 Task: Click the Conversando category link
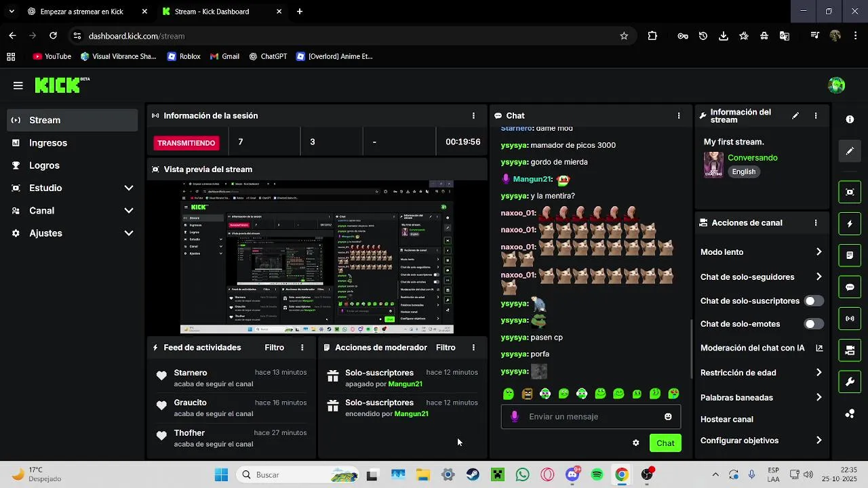[753, 158]
